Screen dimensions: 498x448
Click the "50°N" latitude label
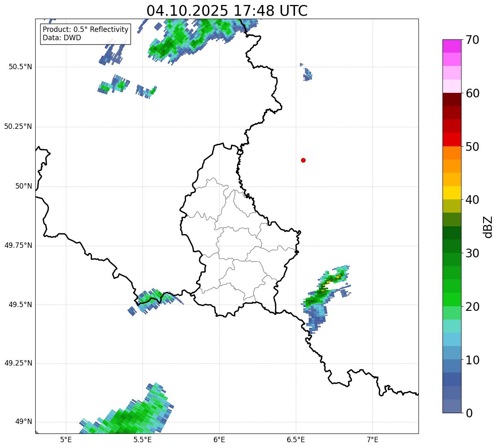pyautogui.click(x=23, y=186)
